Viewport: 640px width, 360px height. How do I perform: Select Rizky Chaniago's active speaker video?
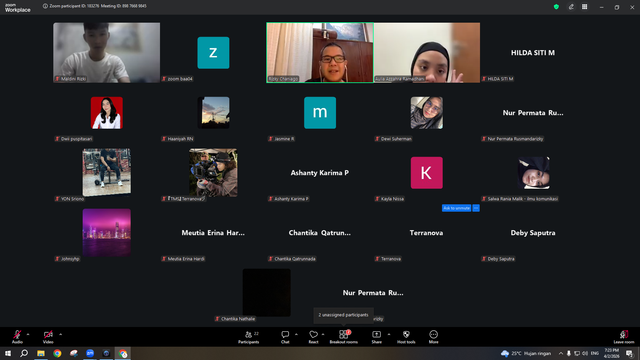(x=320, y=53)
